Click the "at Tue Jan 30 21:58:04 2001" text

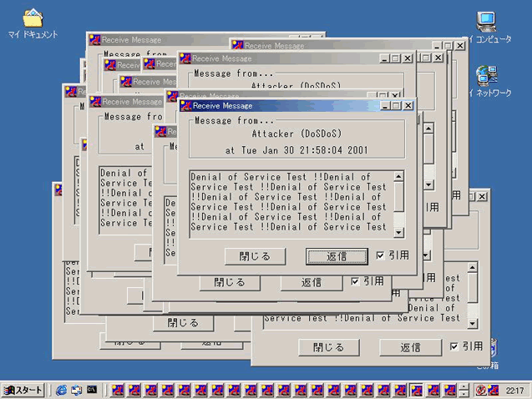click(x=296, y=150)
